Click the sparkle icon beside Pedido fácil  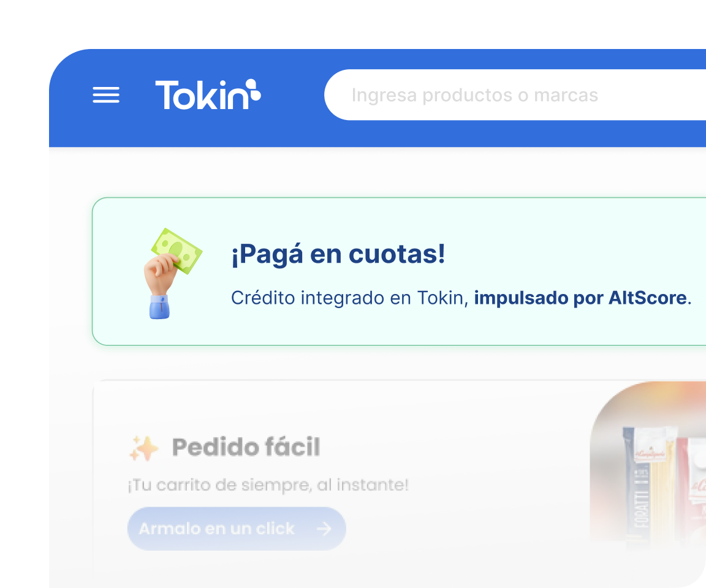point(144,448)
